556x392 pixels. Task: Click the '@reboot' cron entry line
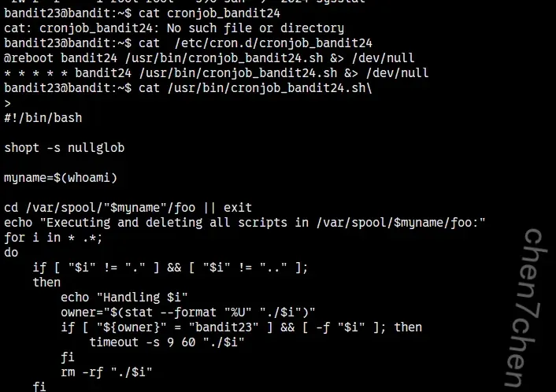[x=209, y=57]
